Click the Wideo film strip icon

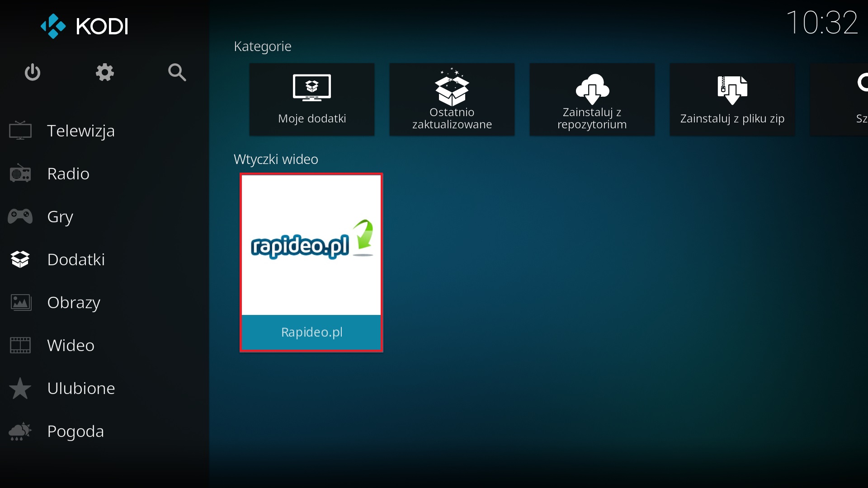tap(20, 345)
